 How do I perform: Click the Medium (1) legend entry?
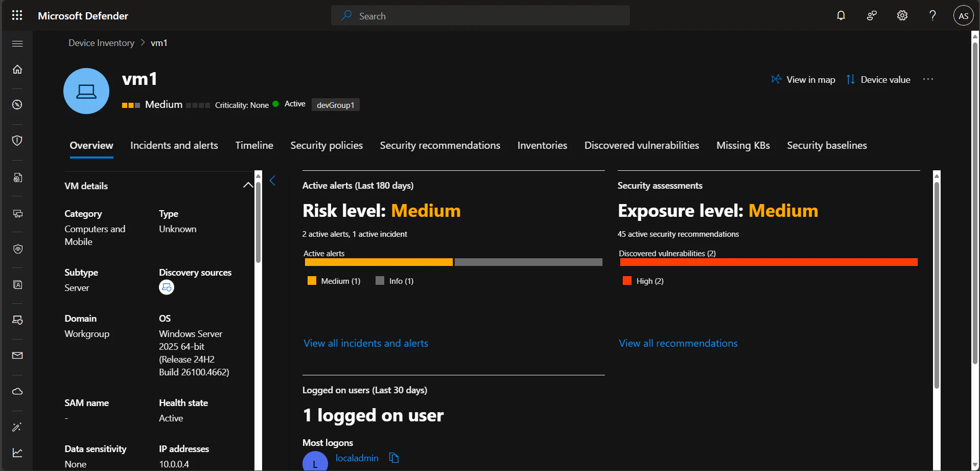tap(334, 281)
